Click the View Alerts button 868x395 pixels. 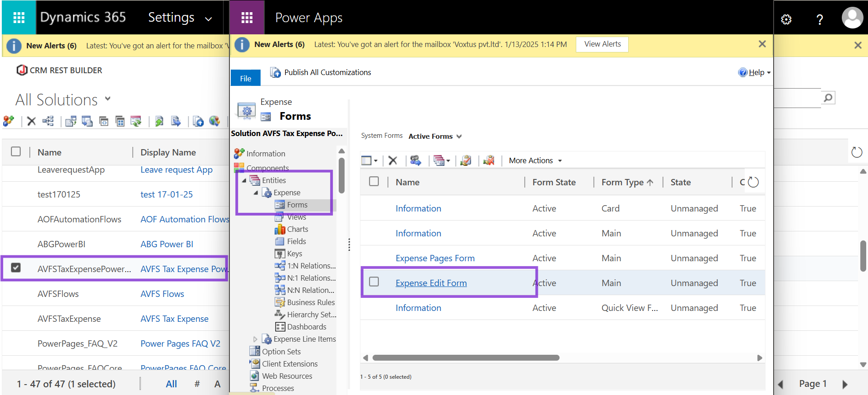click(602, 44)
